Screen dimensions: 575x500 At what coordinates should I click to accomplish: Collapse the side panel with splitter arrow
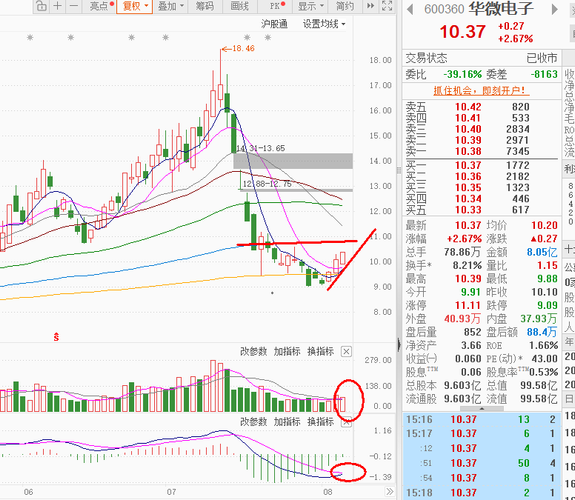[x=399, y=345]
